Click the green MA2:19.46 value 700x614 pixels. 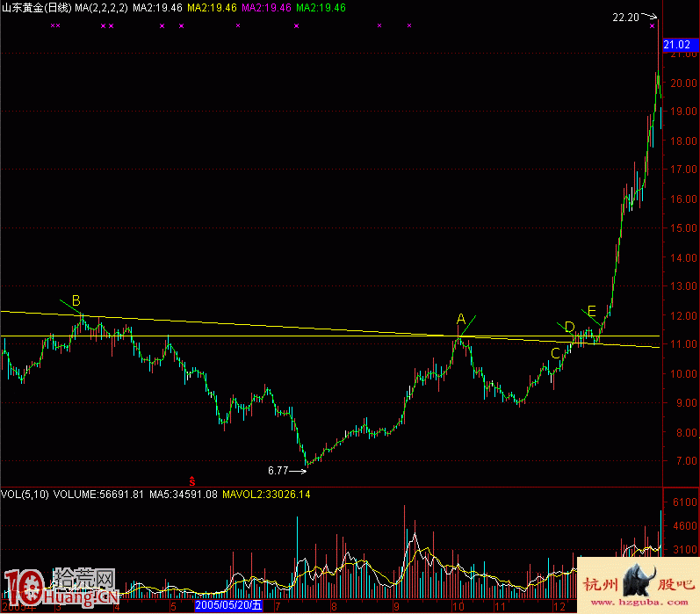[321, 8]
